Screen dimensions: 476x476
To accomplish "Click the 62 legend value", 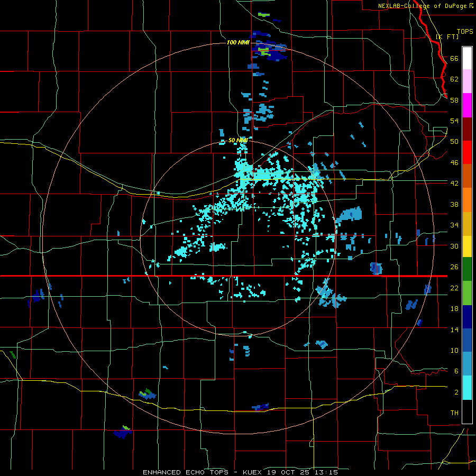I will coord(454,79).
